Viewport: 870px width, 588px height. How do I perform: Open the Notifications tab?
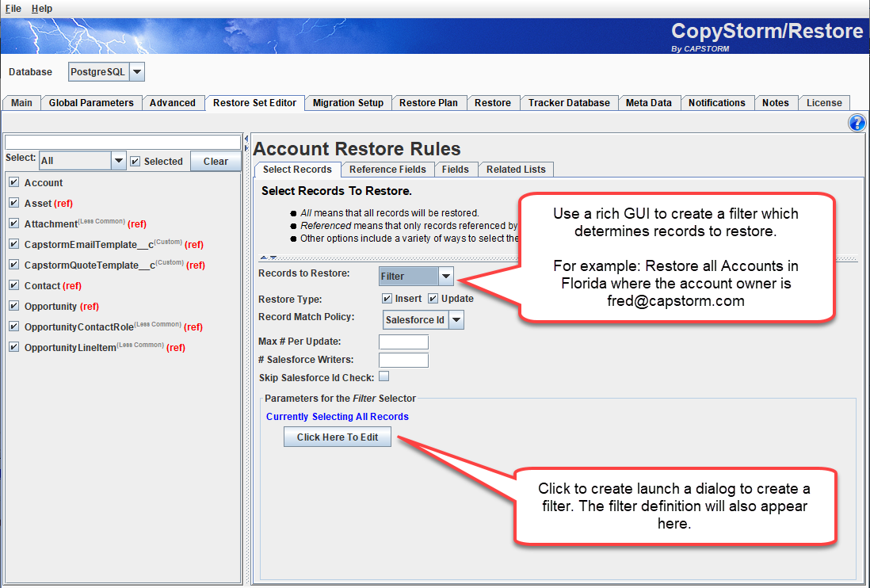[x=717, y=103]
